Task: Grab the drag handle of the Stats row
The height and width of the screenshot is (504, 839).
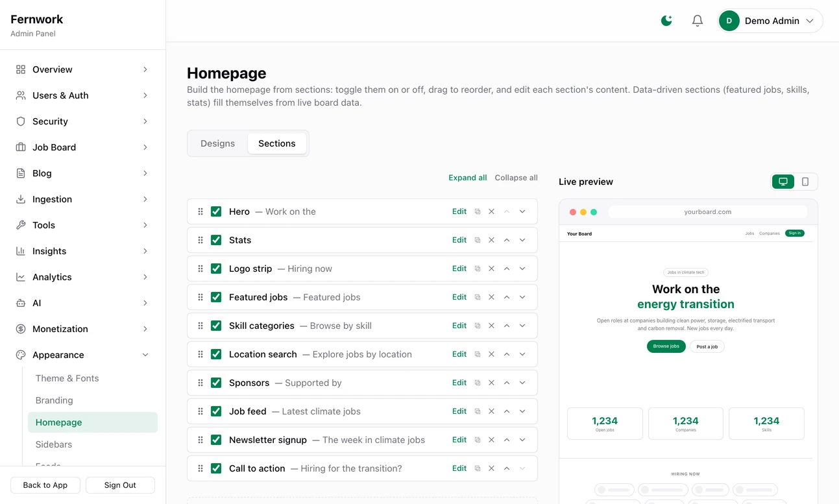Action: [201, 240]
